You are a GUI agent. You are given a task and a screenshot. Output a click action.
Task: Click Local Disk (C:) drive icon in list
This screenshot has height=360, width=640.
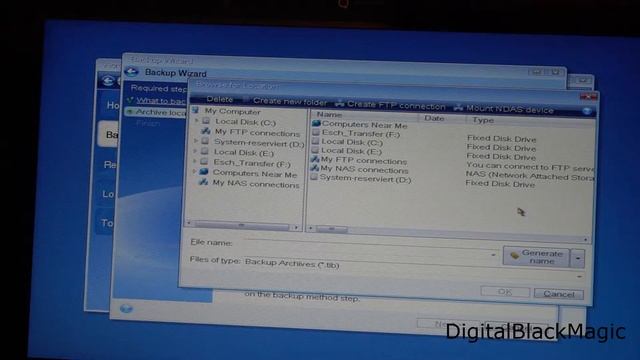pyautogui.click(x=315, y=141)
